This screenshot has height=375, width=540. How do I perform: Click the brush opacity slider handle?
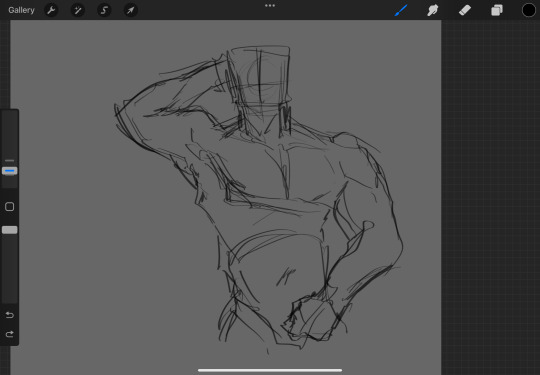click(10, 230)
